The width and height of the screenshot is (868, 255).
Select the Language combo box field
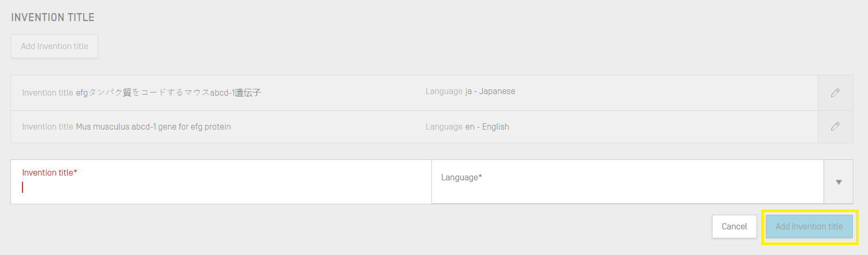[627, 182]
